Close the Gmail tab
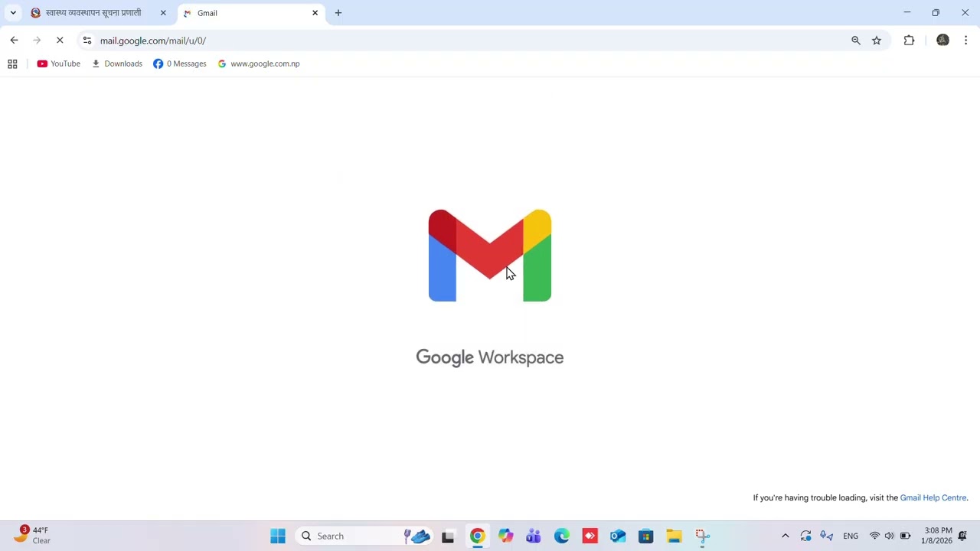Image resolution: width=980 pixels, height=551 pixels. pyautogui.click(x=315, y=13)
